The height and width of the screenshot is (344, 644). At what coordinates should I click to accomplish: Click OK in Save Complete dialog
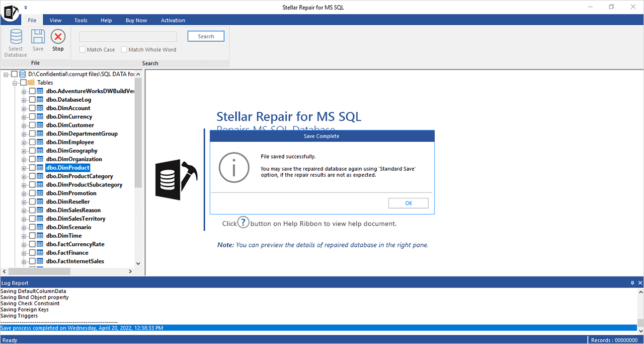(x=409, y=203)
